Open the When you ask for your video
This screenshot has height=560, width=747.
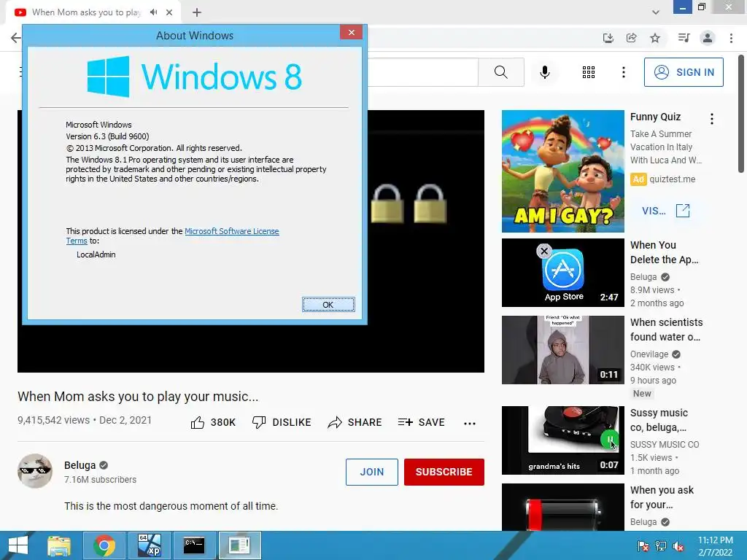[562, 507]
